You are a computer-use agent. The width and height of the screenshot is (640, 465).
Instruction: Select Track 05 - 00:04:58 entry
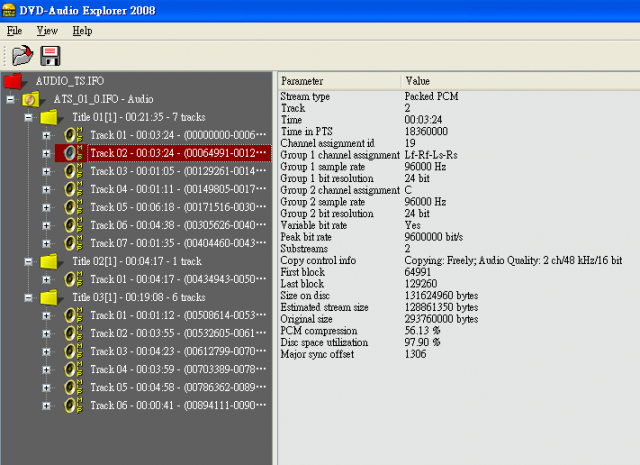(x=178, y=387)
